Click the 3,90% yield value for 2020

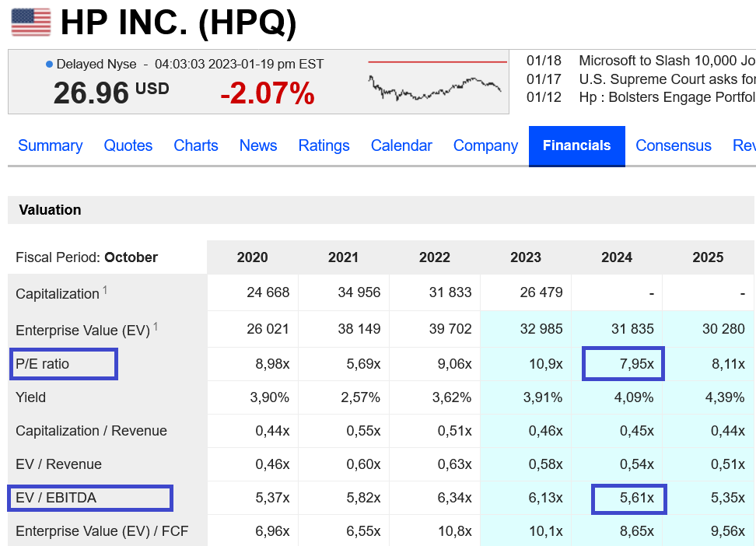coord(270,397)
